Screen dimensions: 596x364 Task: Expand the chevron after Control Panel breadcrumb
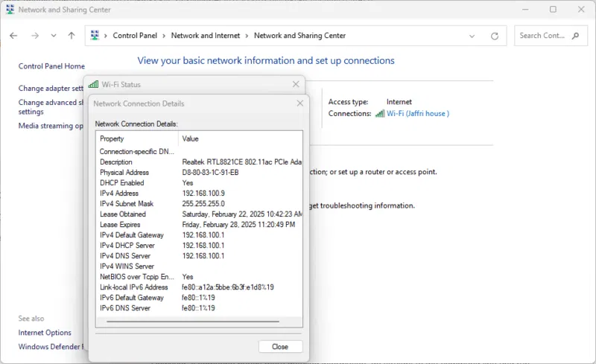[x=162, y=36]
